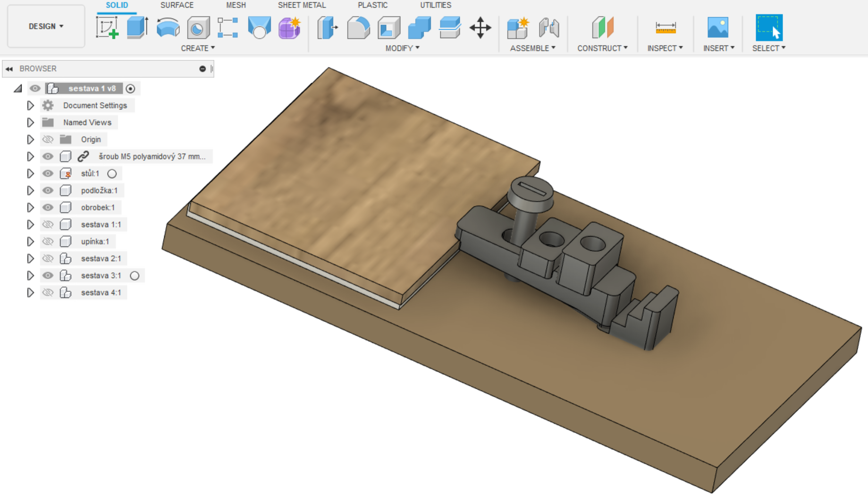Screen dimensions: 868x502
Task: Activate the sestava 3:1 radio button
Action: [x=135, y=275]
